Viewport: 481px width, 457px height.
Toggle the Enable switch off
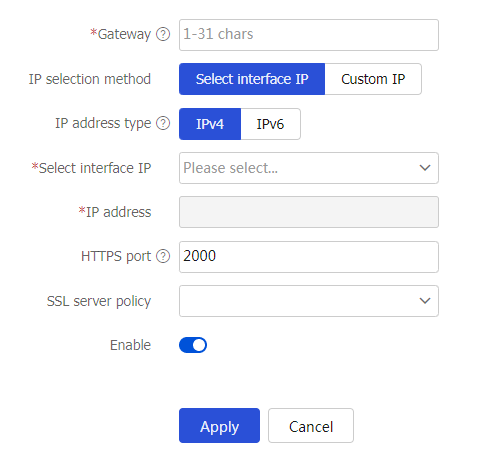193,345
